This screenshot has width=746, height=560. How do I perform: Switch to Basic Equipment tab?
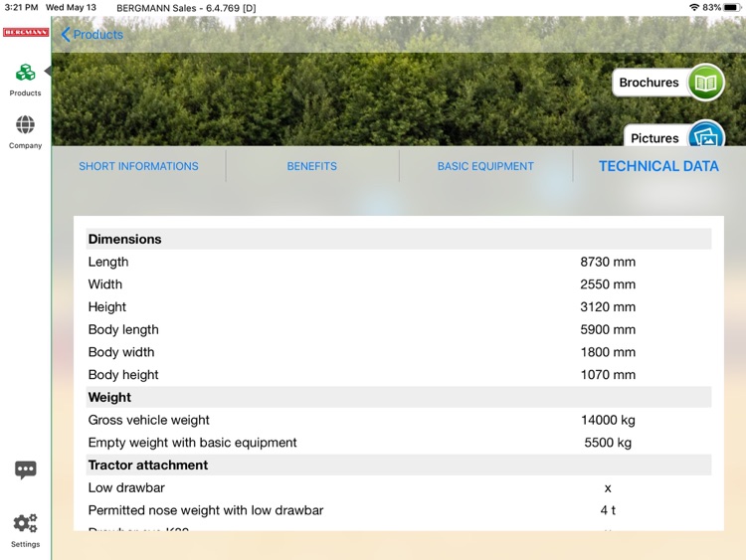click(485, 166)
